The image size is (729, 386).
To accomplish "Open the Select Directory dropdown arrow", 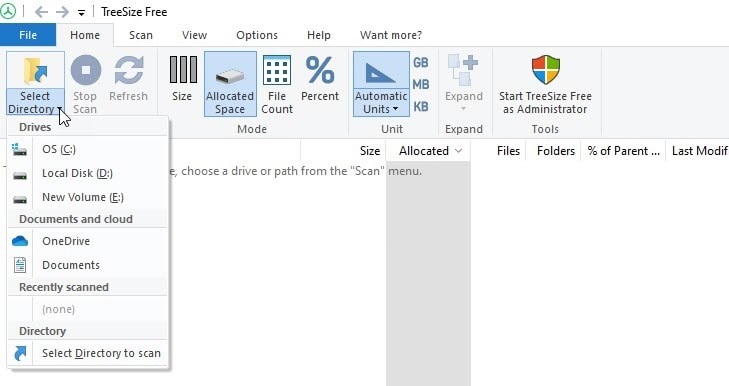I will pos(60,109).
